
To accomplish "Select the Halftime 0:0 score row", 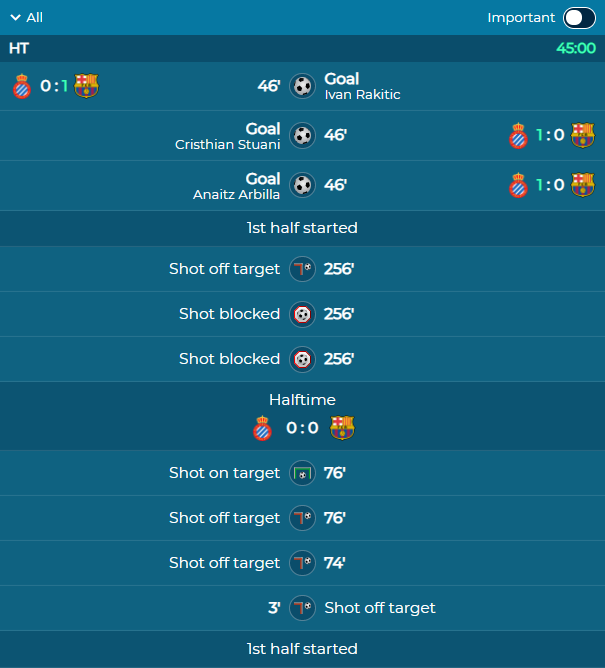I will [302, 416].
